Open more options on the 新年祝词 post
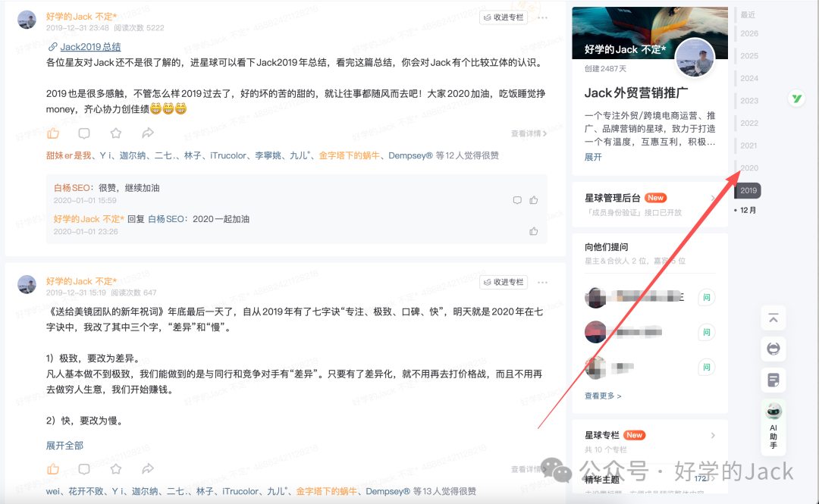The image size is (819, 504). click(x=543, y=283)
